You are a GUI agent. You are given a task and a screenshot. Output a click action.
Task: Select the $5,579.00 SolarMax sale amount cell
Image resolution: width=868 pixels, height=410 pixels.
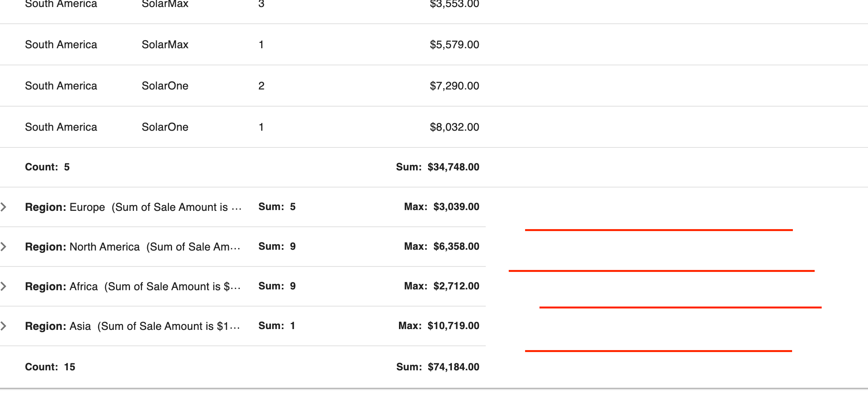point(455,44)
